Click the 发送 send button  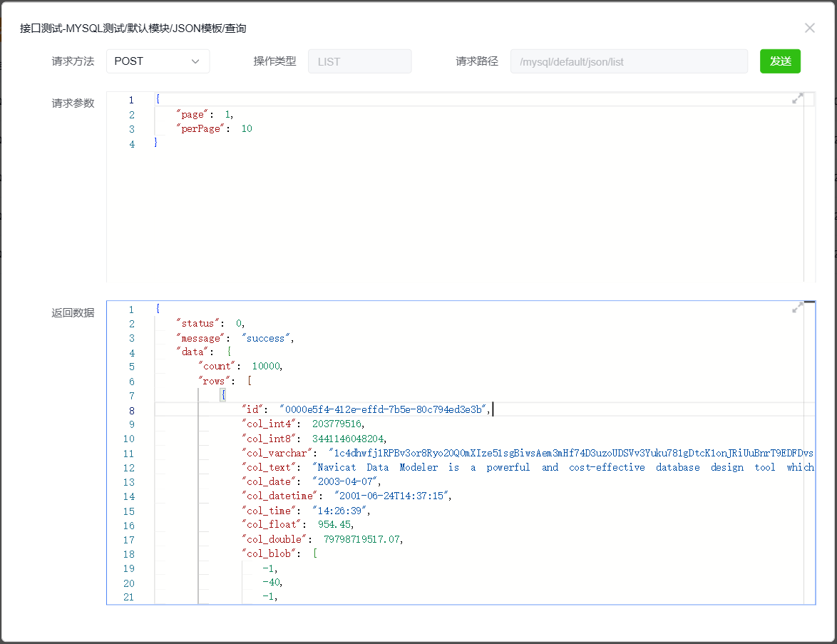point(780,61)
